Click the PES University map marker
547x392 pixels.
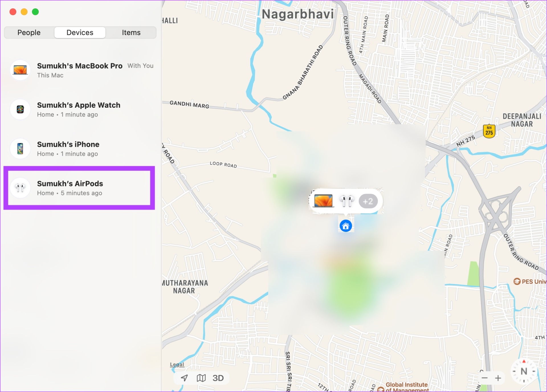pos(517,281)
